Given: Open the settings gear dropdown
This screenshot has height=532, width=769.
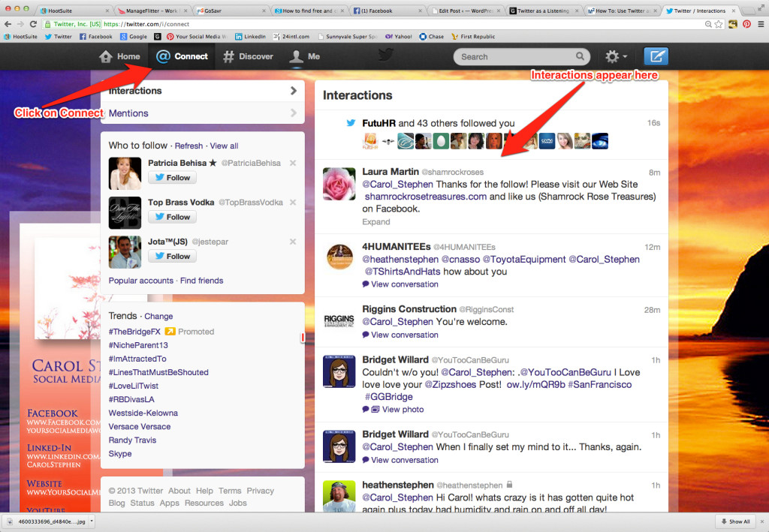Looking at the screenshot, I should click(616, 57).
